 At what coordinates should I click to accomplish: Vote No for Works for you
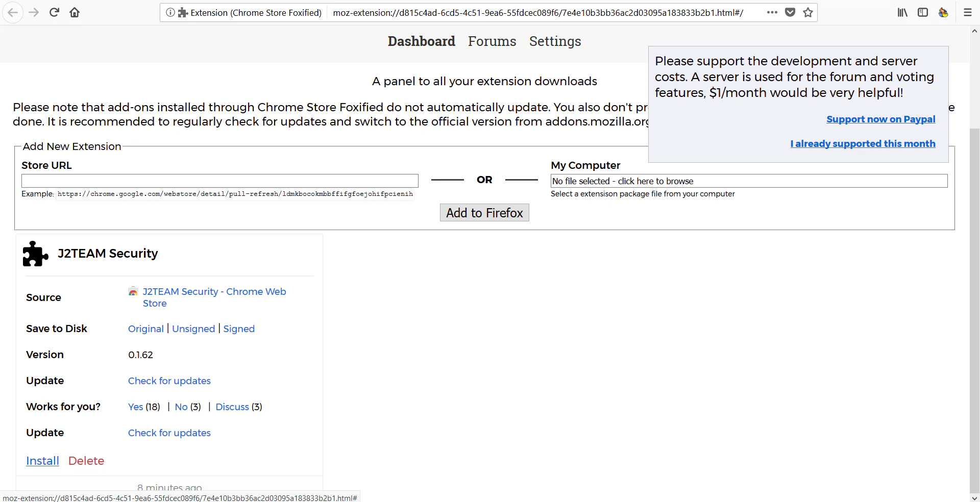[x=181, y=407]
